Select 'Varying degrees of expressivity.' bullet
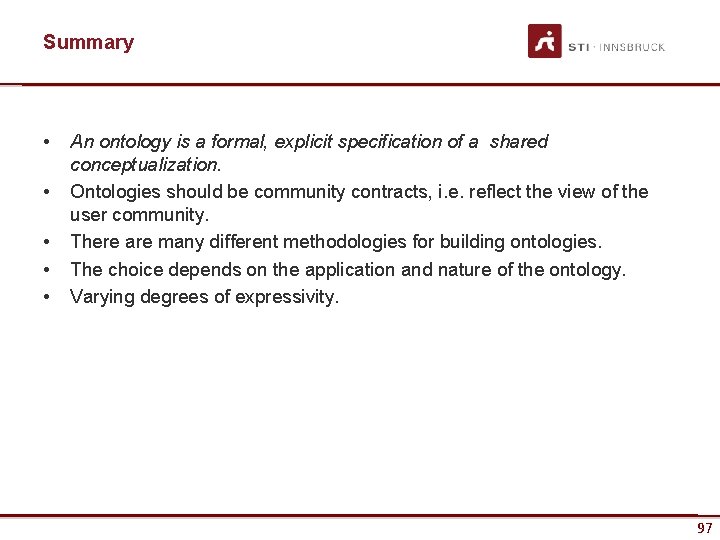This screenshot has height=540, width=720. coord(204,297)
